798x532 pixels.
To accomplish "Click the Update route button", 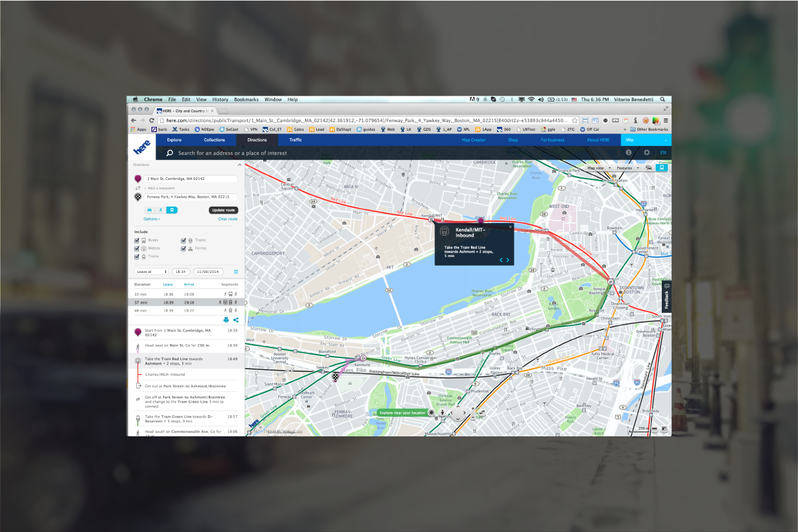I will 223,210.
